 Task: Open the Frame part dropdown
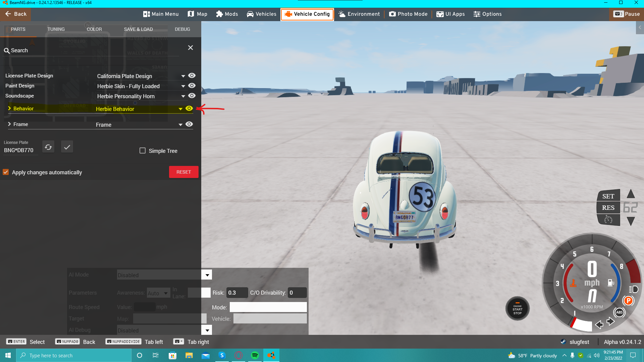click(x=139, y=125)
